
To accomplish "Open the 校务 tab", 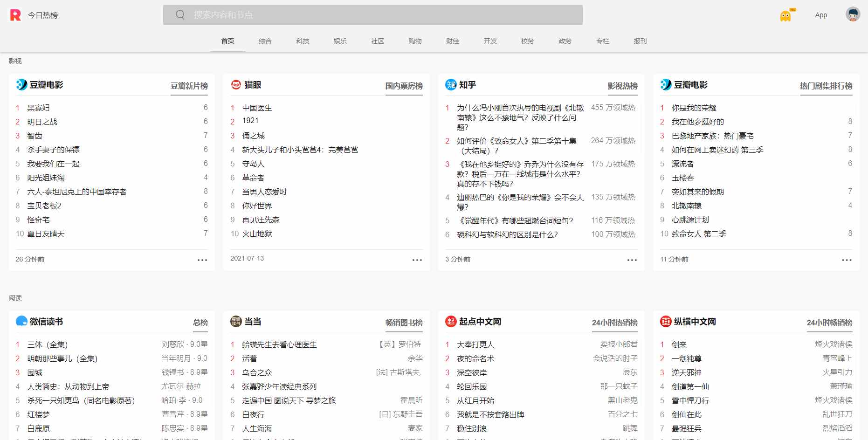I will pos(527,41).
